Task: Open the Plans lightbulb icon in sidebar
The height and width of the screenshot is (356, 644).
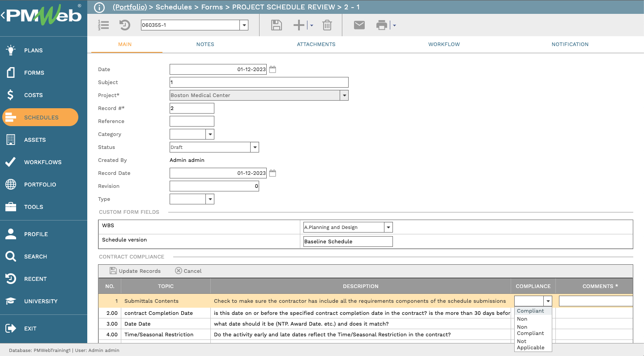Action: coord(11,50)
